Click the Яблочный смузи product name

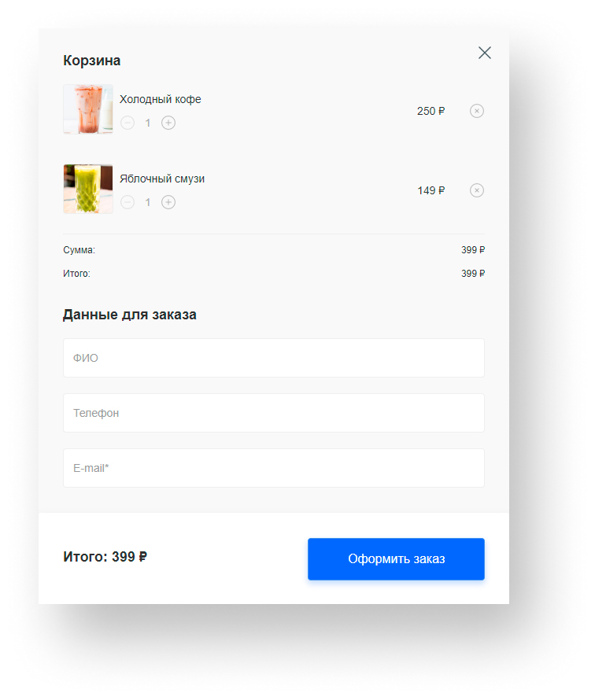pyautogui.click(x=161, y=179)
